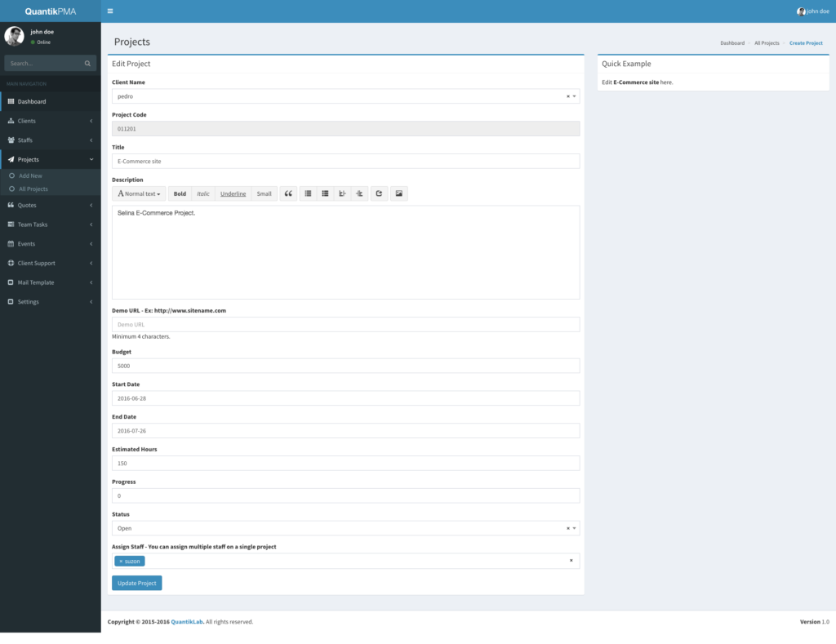Click the indent icon in editor toolbar
The width and height of the screenshot is (836, 644).
(x=359, y=193)
